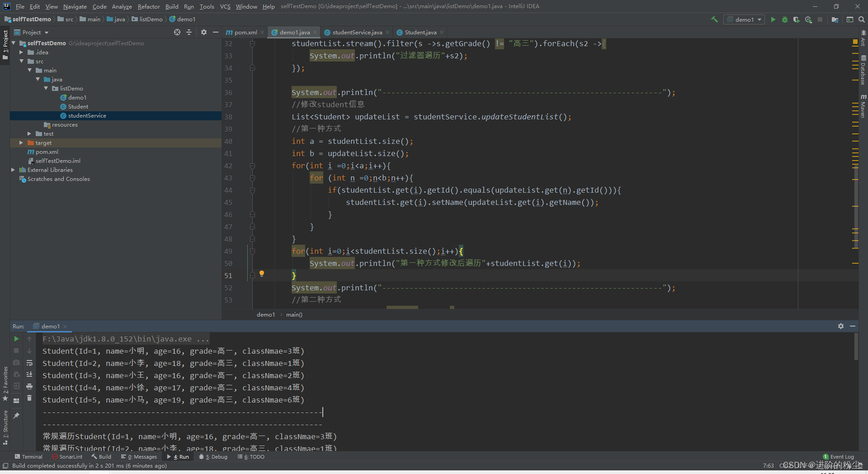Click listDemo in the navigation breadcrumb
Image resolution: width=868 pixels, height=474 pixels.
(x=151, y=19)
